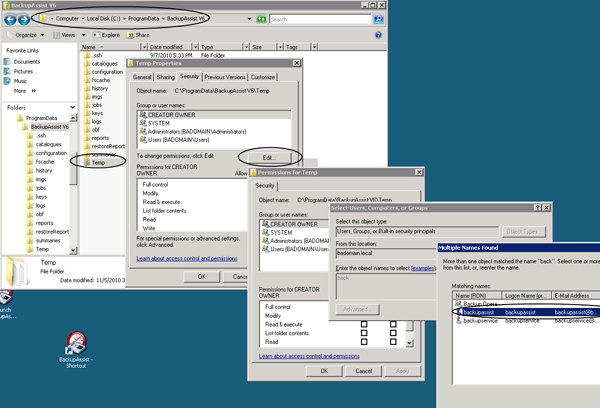The height and width of the screenshot is (408, 600).
Task: Select the history folder in file list
Action: [96, 88]
